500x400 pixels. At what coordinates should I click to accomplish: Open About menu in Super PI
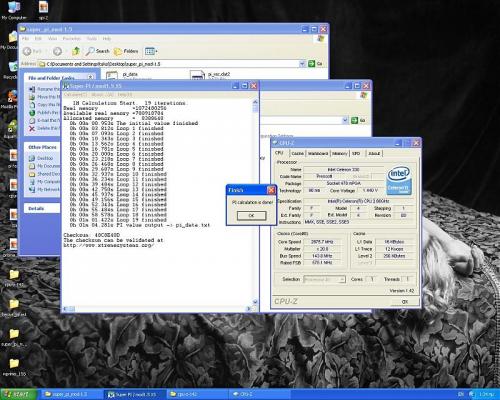coord(101,95)
